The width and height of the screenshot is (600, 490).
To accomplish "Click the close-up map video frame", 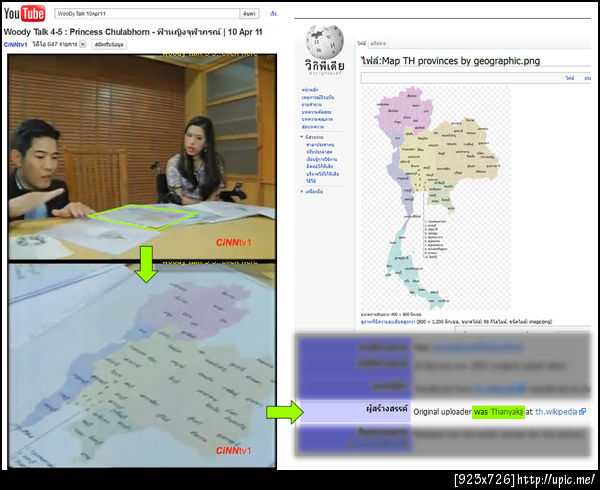I will (x=142, y=365).
